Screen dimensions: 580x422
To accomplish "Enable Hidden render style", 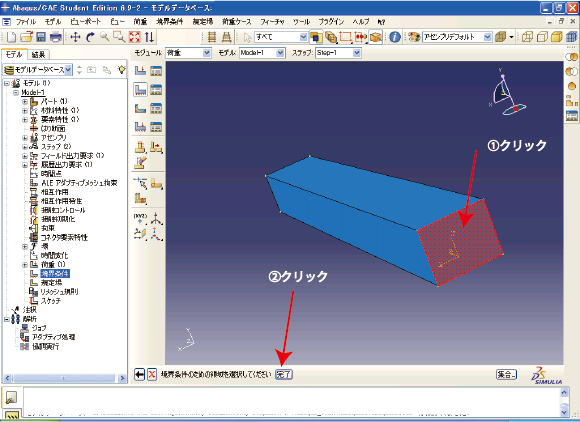I will click(x=542, y=37).
